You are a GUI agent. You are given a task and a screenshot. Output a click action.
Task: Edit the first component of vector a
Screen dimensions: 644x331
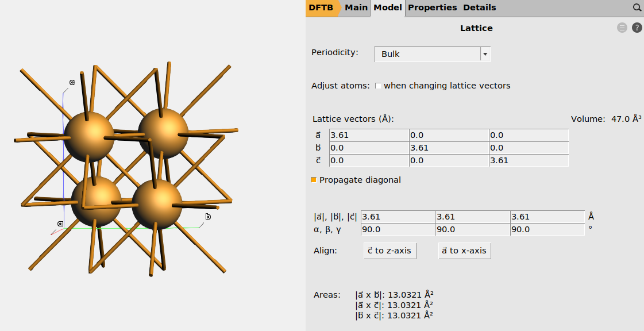point(368,136)
